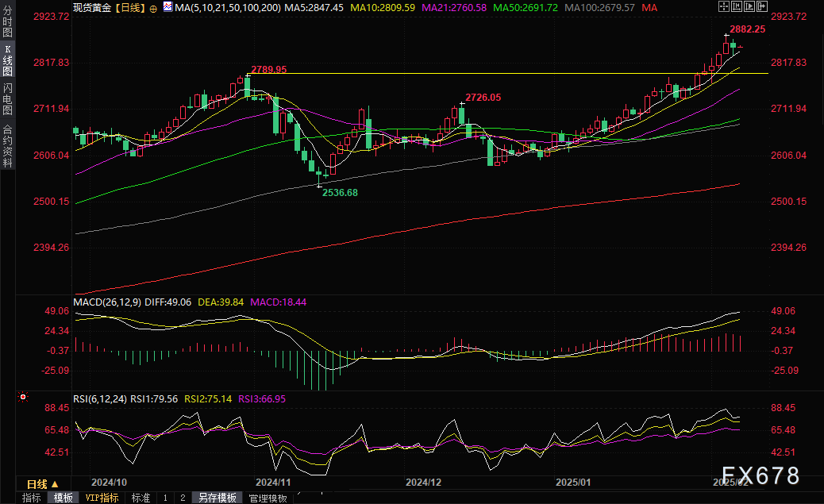
Task: Choose the 标准 template
Action: point(141,498)
